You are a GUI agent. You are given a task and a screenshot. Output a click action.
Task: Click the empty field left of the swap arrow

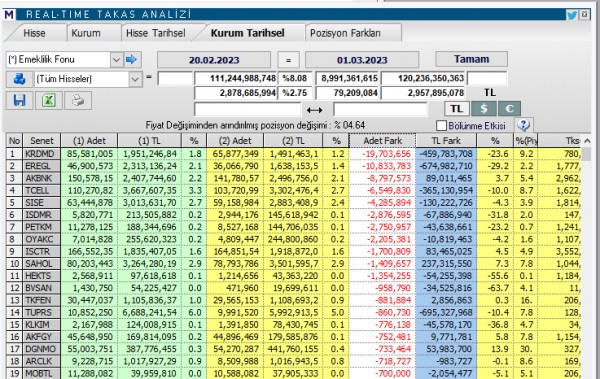click(x=248, y=110)
